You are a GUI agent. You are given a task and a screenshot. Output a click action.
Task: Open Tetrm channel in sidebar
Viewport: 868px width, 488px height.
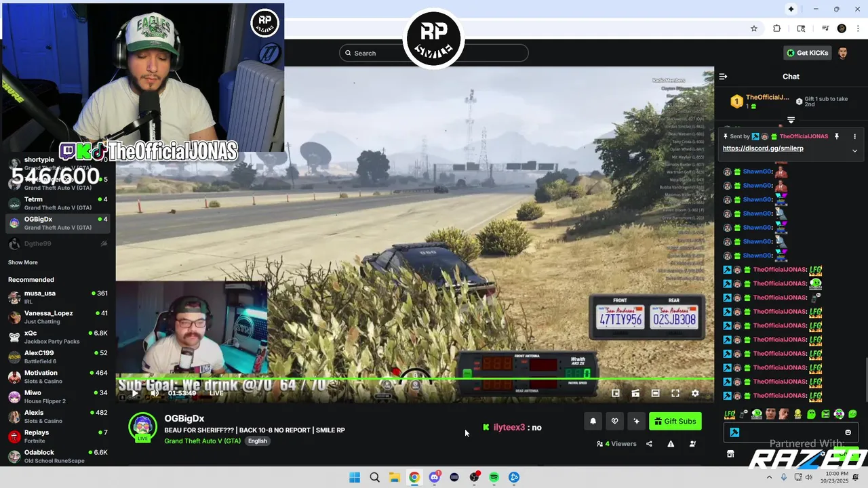pyautogui.click(x=58, y=203)
